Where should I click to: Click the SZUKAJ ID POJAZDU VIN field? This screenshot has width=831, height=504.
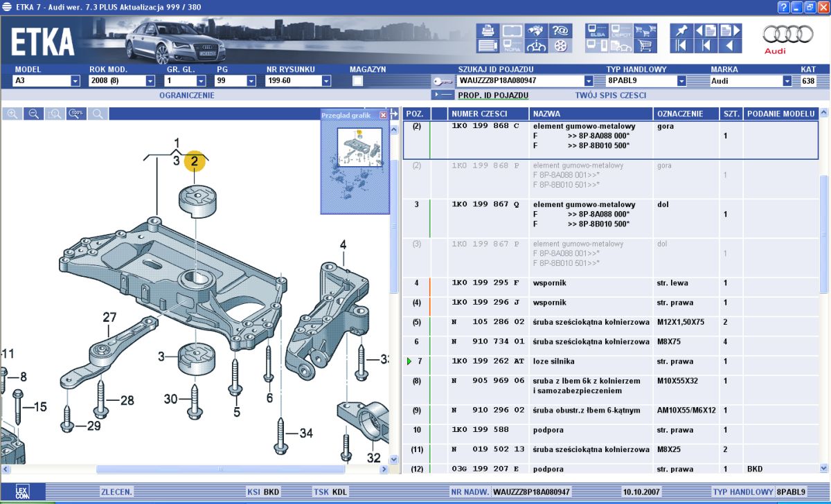point(520,81)
